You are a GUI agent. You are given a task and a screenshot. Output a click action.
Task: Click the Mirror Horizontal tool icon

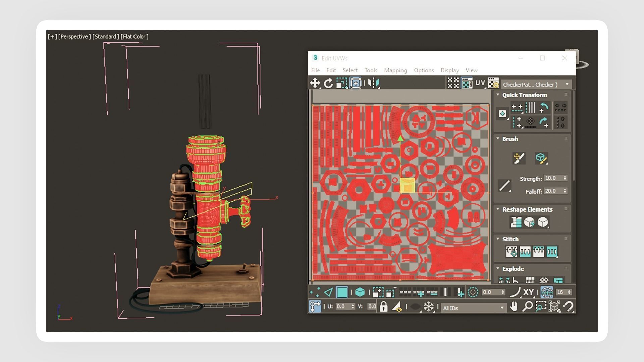coord(373,83)
